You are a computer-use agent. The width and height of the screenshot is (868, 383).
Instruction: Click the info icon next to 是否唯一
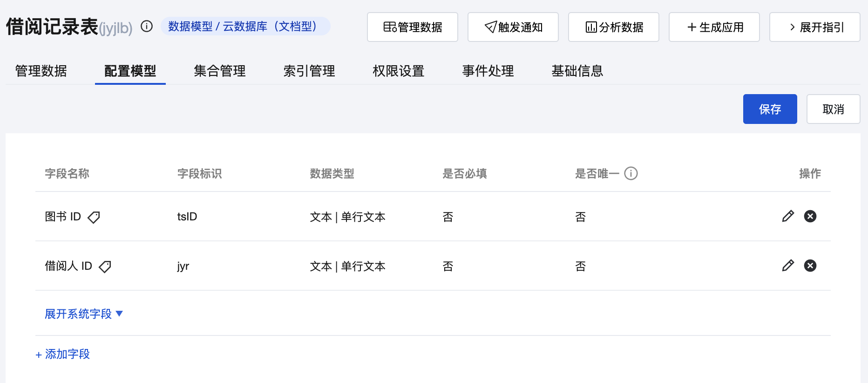(x=631, y=173)
